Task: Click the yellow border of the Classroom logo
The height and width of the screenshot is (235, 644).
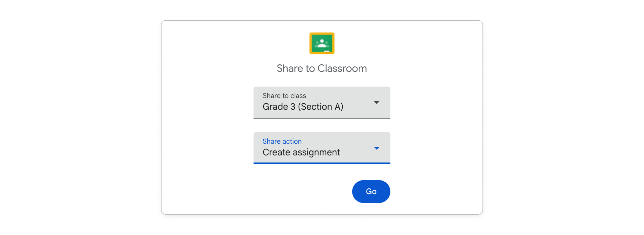Action: (310, 43)
